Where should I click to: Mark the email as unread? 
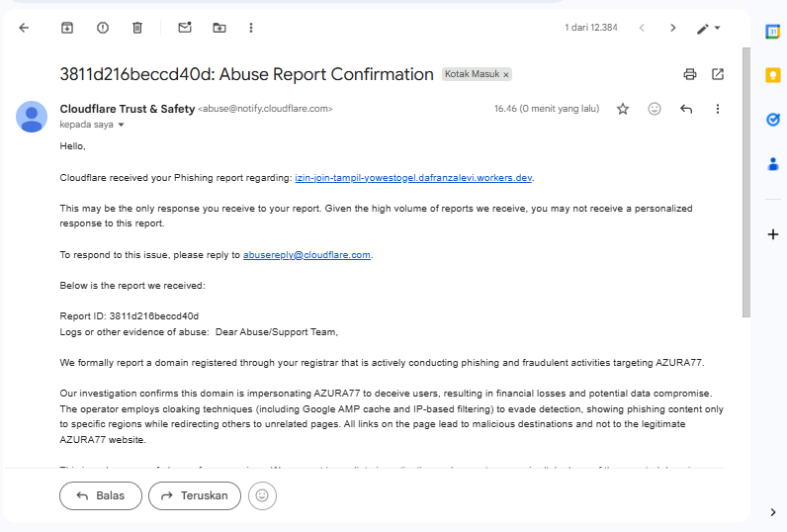click(x=185, y=28)
